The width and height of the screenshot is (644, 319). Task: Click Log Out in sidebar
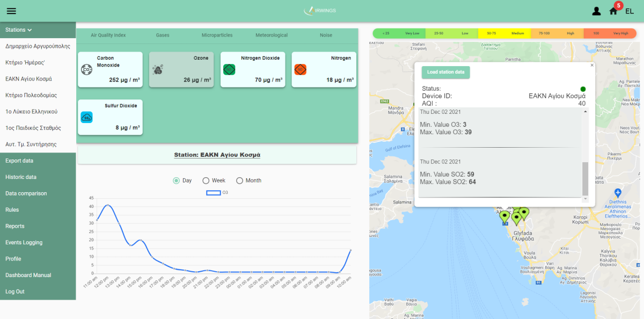pyautogui.click(x=38, y=292)
